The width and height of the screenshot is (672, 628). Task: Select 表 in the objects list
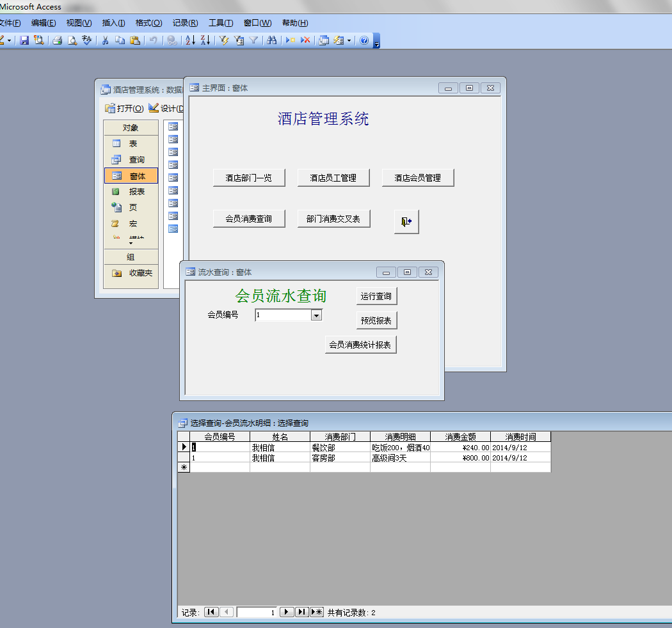click(x=131, y=143)
